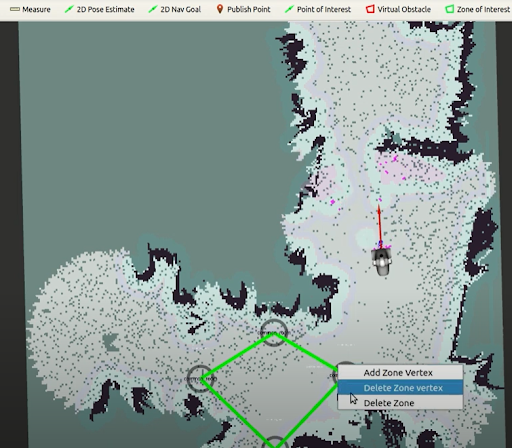The height and width of the screenshot is (448, 512).
Task: Click the 2D Nav Goal arrow icon
Action: (153, 9)
